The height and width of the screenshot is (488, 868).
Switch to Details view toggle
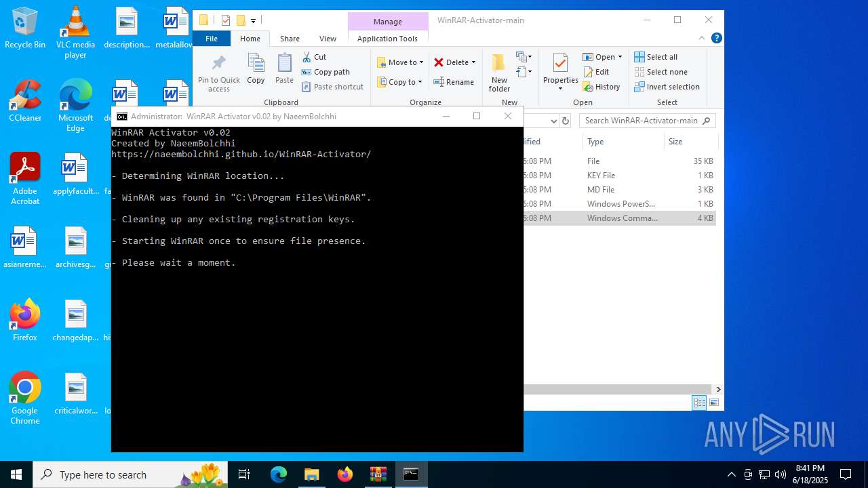[x=699, y=403]
